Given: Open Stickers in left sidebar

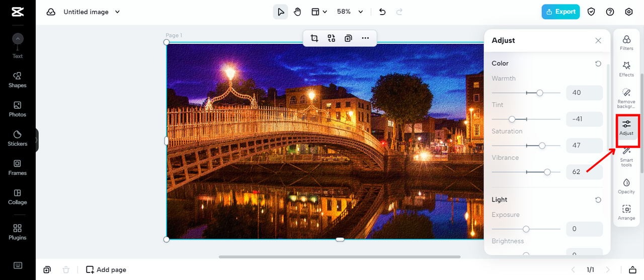Looking at the screenshot, I should click(x=18, y=137).
